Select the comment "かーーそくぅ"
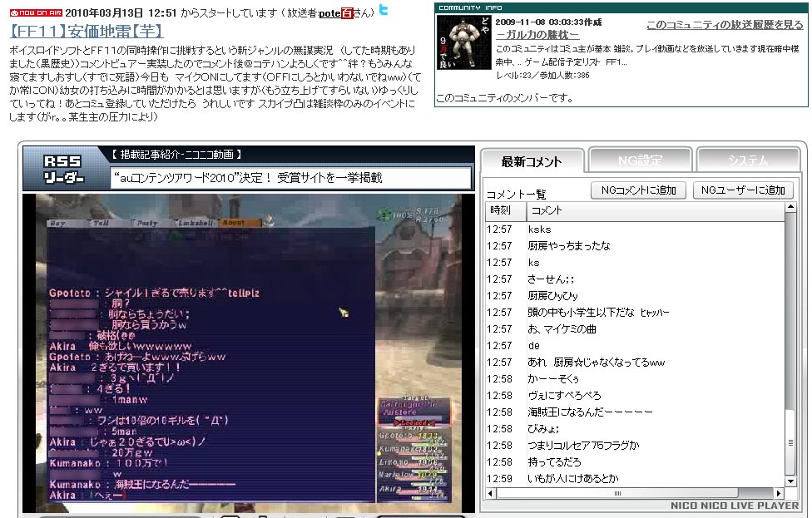The width and height of the screenshot is (812, 518). tap(635, 379)
